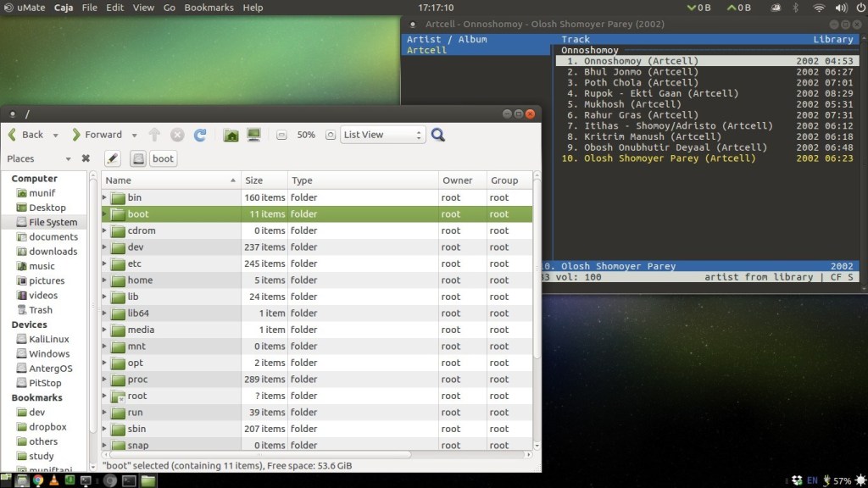Open the List View dropdown

pyautogui.click(x=382, y=135)
